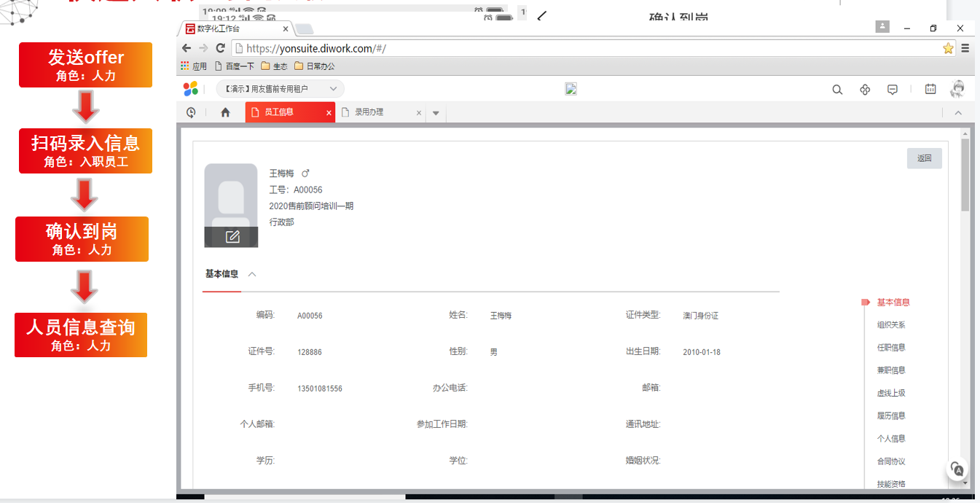The width and height of the screenshot is (980, 503).
Task: Click edit icon on employee photo
Action: click(232, 237)
